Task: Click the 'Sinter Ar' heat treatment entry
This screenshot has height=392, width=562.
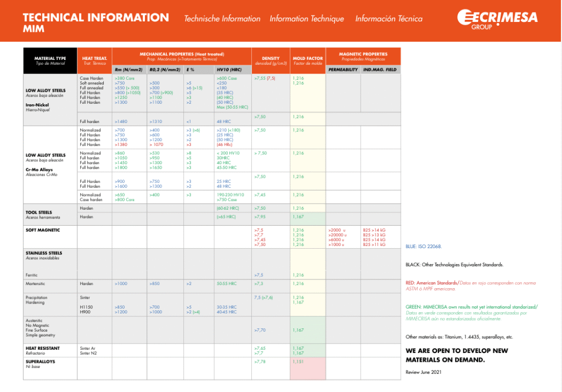Action: click(x=87, y=348)
